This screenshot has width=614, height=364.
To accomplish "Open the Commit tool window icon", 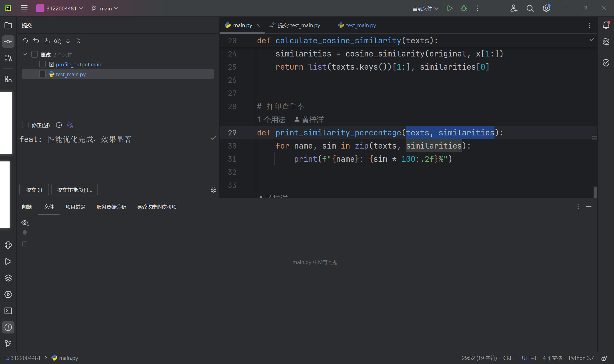I will coord(8,42).
